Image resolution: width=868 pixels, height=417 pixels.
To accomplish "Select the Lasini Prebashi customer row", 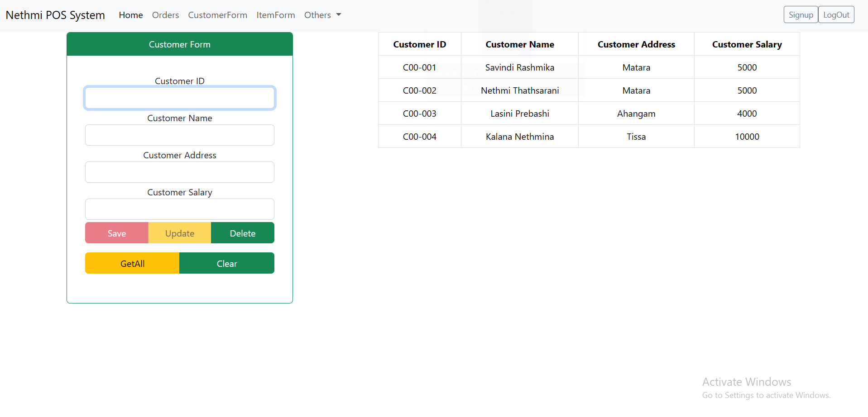I will pyautogui.click(x=519, y=114).
